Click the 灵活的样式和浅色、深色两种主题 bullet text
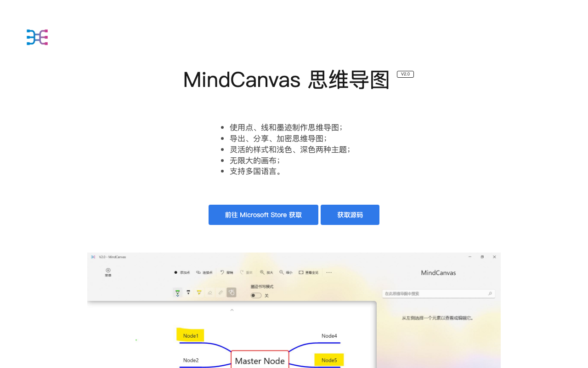 tap(290, 149)
